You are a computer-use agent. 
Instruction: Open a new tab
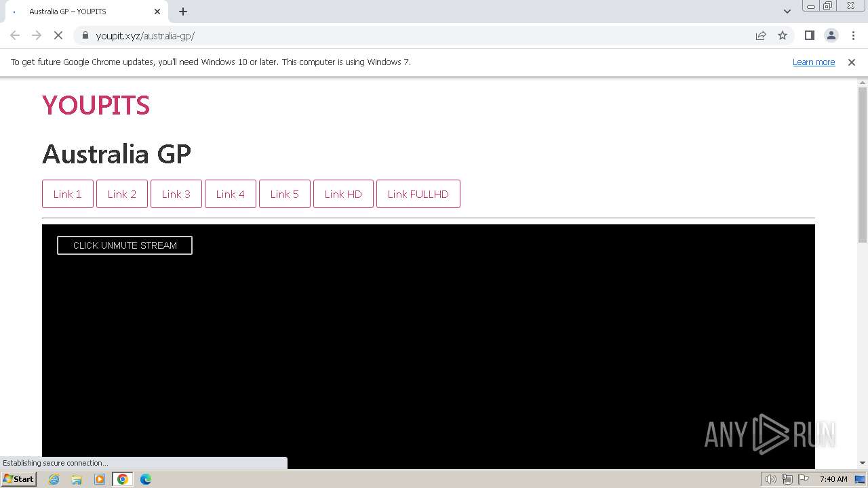183,12
